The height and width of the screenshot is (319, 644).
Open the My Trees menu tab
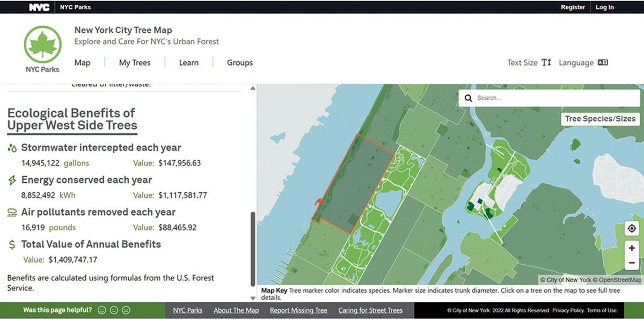point(135,63)
